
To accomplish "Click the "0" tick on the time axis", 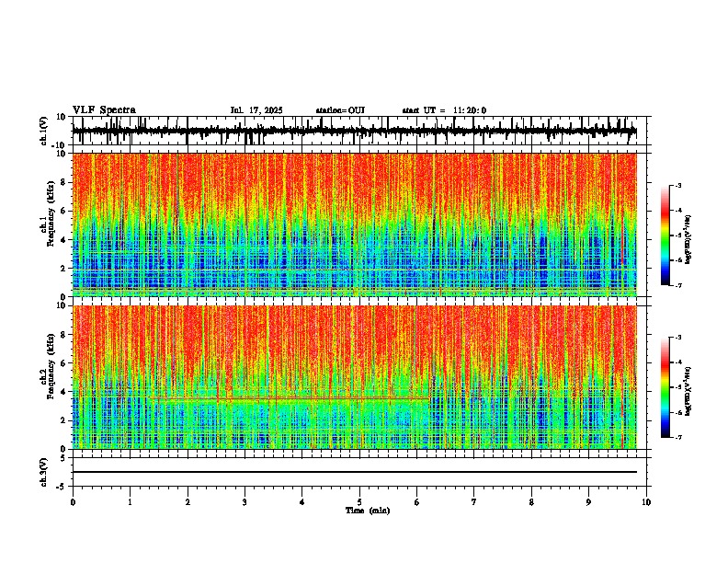I will pos(73,502).
